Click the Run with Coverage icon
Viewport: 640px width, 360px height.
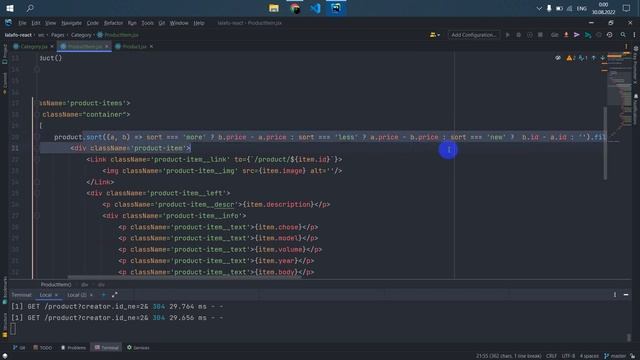(x=529, y=35)
